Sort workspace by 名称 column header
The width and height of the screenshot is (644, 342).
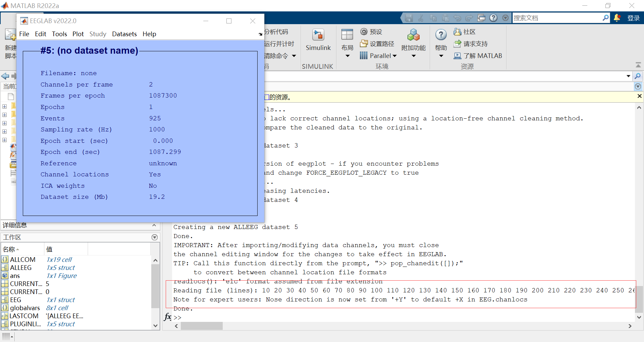(22, 249)
